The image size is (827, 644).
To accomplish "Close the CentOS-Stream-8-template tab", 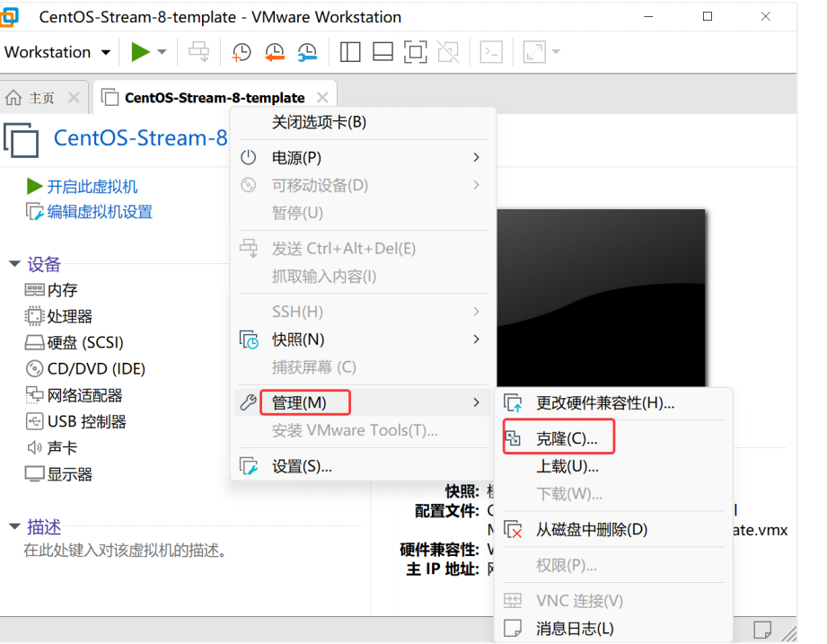I will [x=322, y=98].
